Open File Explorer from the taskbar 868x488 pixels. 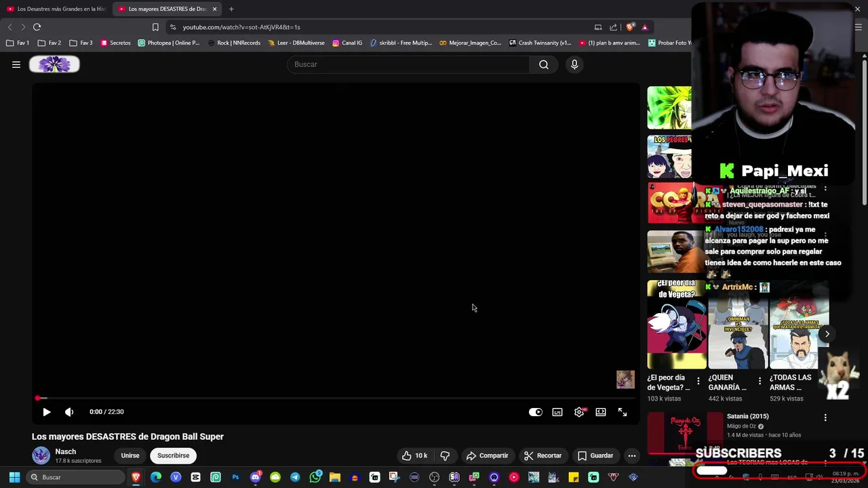click(334, 477)
